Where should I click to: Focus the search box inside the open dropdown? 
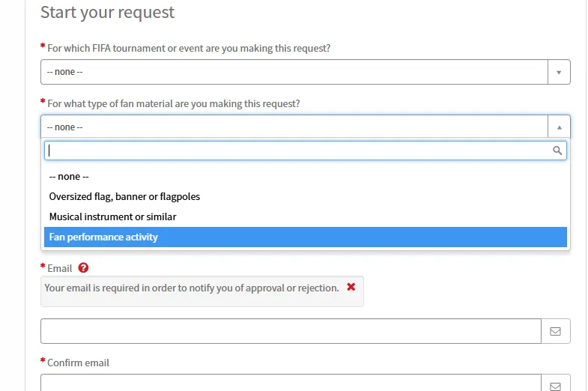tap(298, 151)
